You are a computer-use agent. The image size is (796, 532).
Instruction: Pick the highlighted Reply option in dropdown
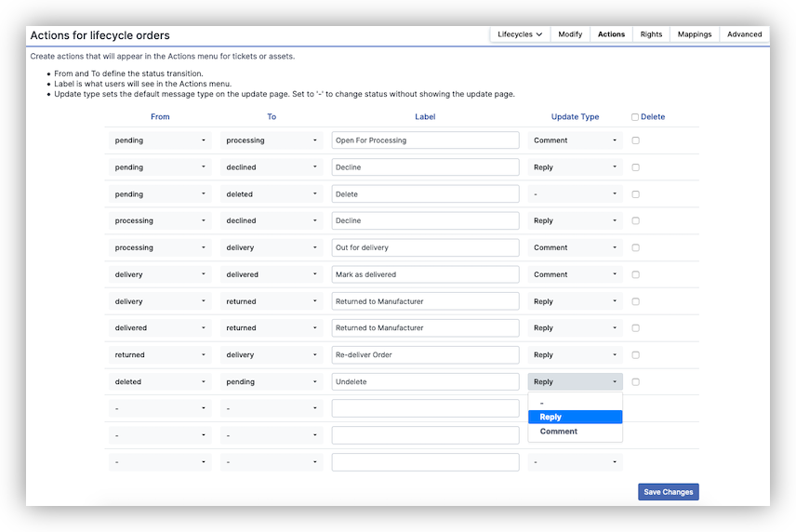point(575,418)
